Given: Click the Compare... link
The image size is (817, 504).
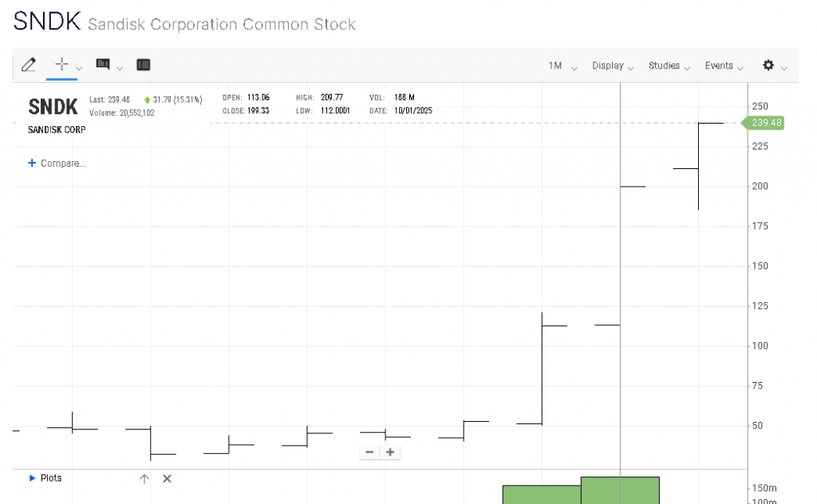Looking at the screenshot, I should 57,163.
